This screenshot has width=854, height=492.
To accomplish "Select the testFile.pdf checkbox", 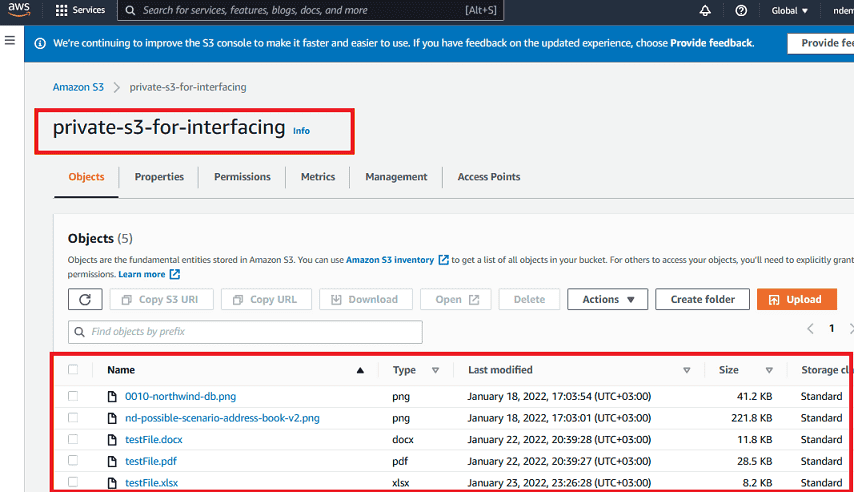I will [x=73, y=461].
